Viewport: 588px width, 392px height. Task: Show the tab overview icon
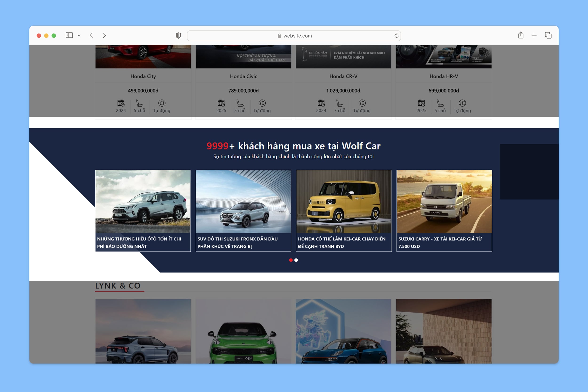coord(548,35)
